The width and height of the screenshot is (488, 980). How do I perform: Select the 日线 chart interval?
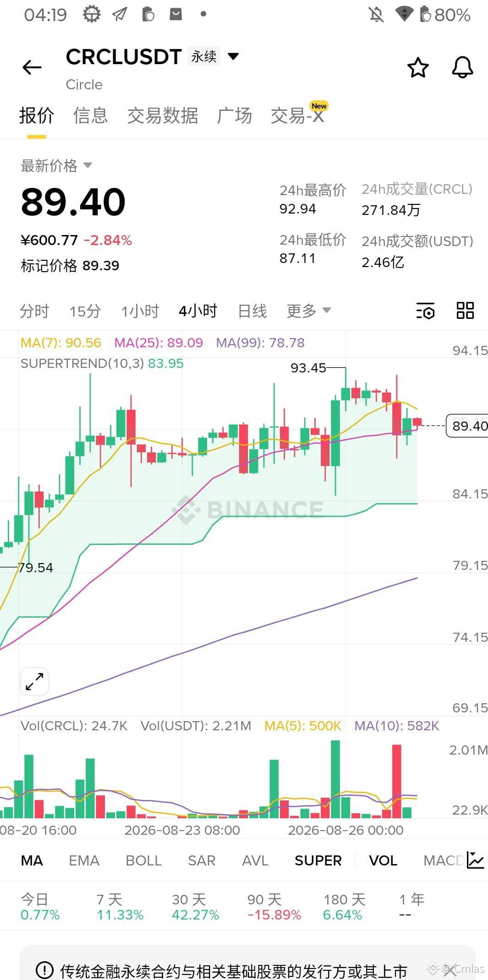point(252,311)
